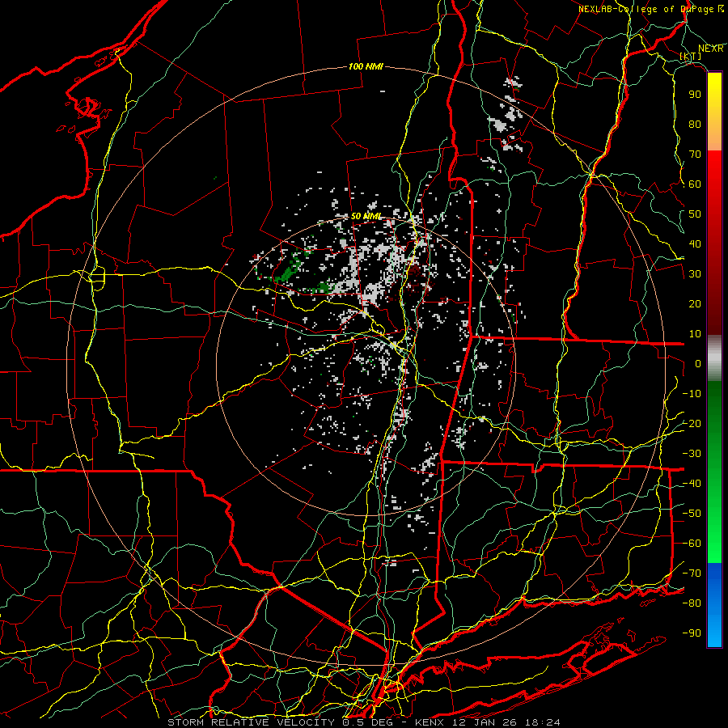Click the -50 scale label

pos(692,514)
